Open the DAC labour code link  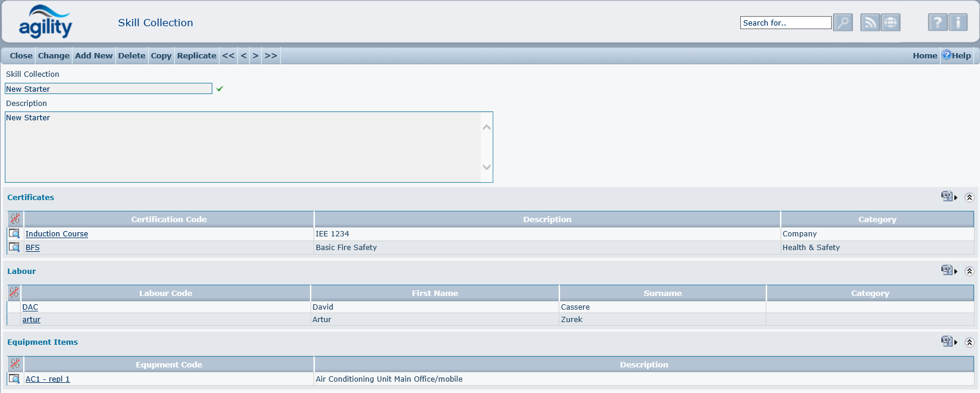[30, 307]
